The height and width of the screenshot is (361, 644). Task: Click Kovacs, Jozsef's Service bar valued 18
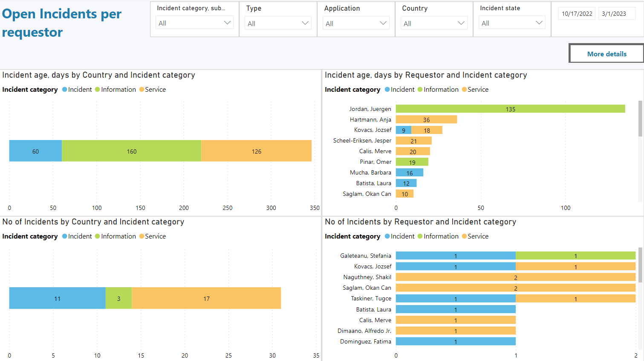click(427, 130)
